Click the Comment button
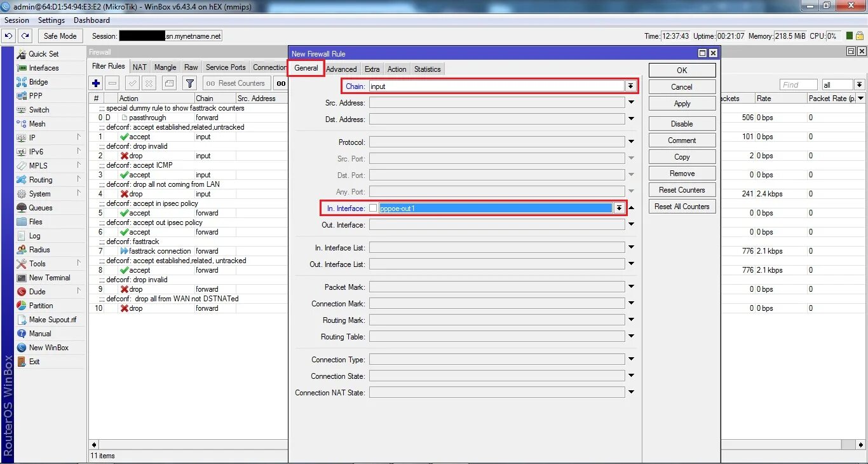Viewport: 868px width, 464px height. pyautogui.click(x=682, y=140)
